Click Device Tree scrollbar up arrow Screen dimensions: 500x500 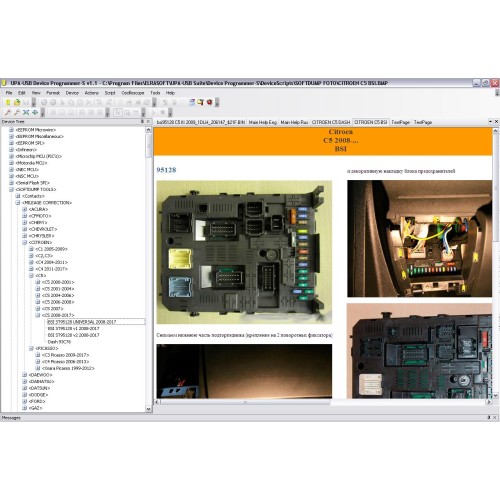point(149,130)
